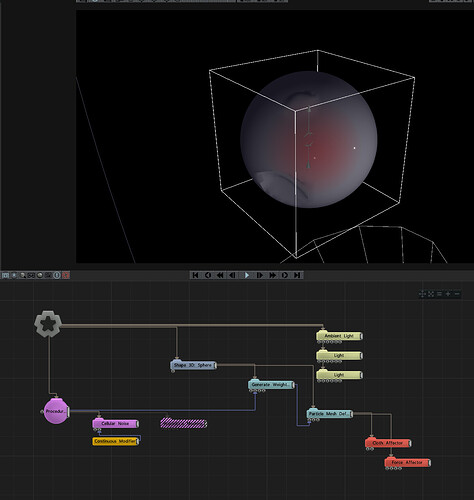This screenshot has width=474, height=500.
Task: Click the fit-all expand icon in nodegraph
Action: [431, 294]
